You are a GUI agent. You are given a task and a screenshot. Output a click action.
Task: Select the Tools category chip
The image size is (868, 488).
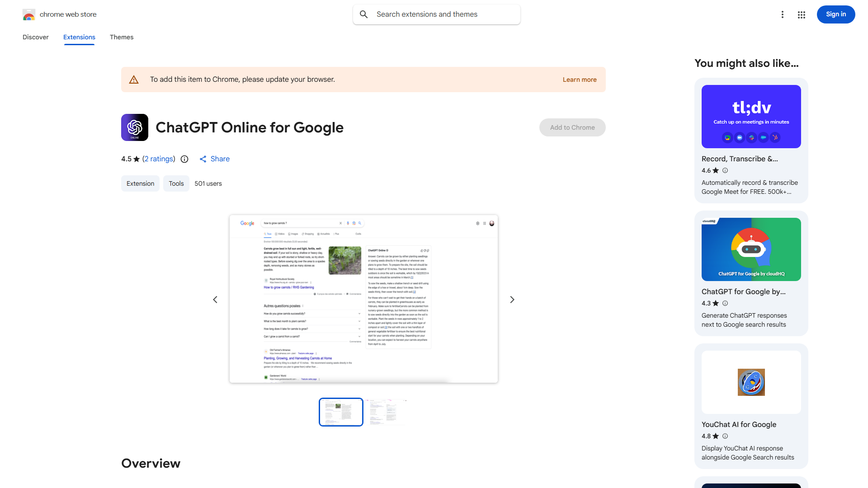[x=176, y=183]
